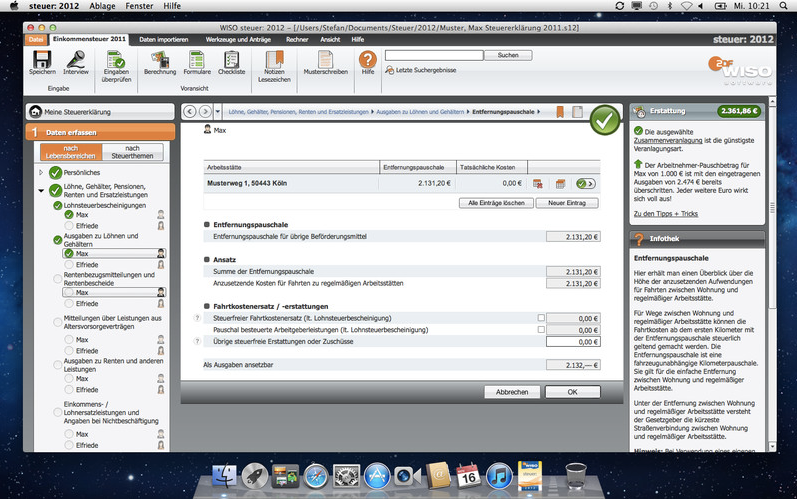Go back with the left arrow button

tap(190, 111)
